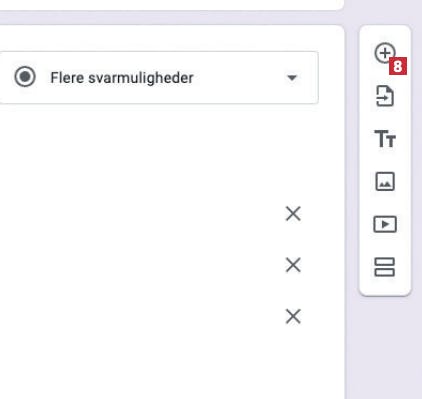Add a section using the stacked rectangles icon
Viewport: 422px width, 399px height.
385,267
